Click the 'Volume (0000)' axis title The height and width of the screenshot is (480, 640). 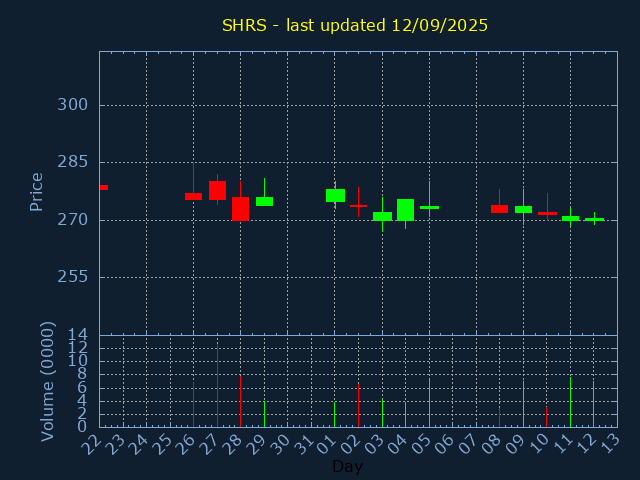47,382
